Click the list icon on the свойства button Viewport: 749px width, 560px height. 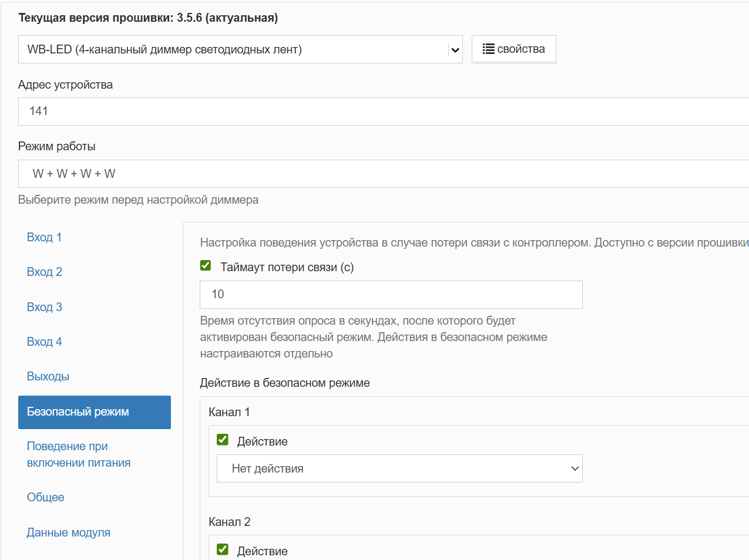[x=488, y=49]
